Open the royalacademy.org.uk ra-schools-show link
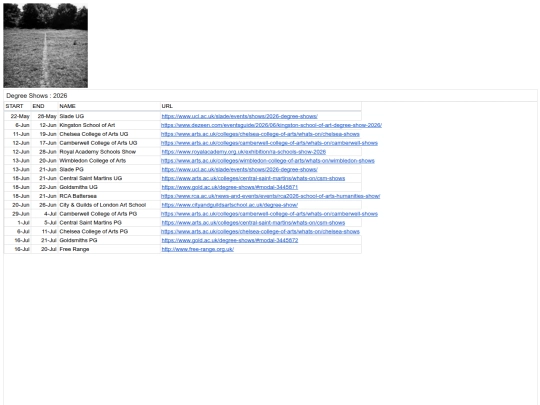 pos(243,152)
